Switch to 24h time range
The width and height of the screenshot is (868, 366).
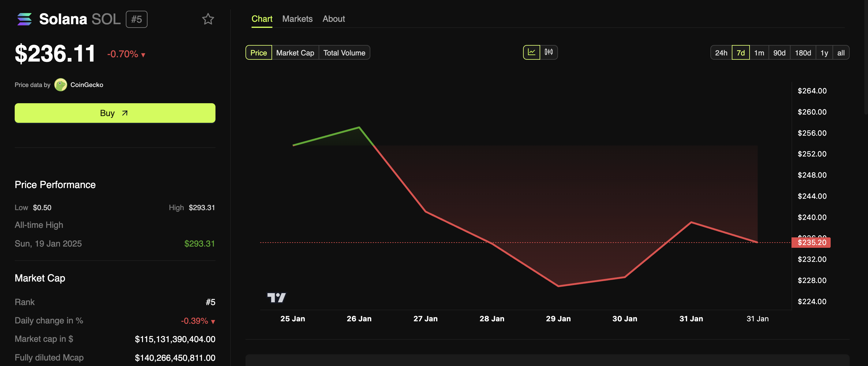click(721, 52)
